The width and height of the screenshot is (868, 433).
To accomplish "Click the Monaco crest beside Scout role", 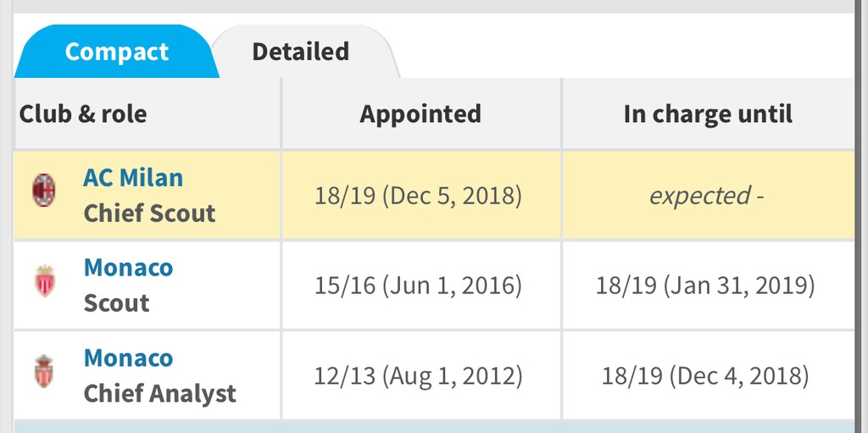I will pos(45,280).
